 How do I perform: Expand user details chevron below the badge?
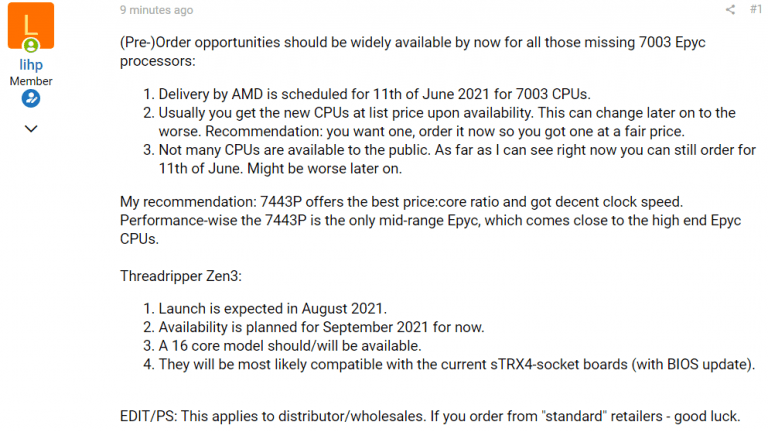tap(30, 128)
